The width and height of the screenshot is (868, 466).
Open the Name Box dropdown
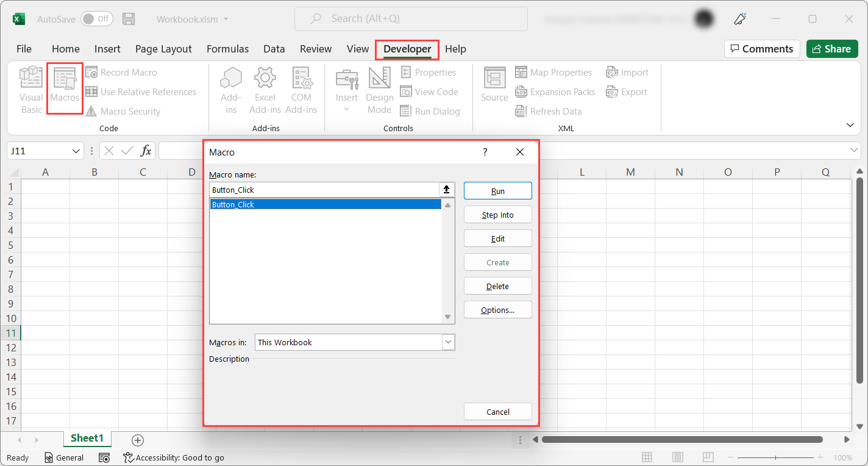tap(76, 150)
